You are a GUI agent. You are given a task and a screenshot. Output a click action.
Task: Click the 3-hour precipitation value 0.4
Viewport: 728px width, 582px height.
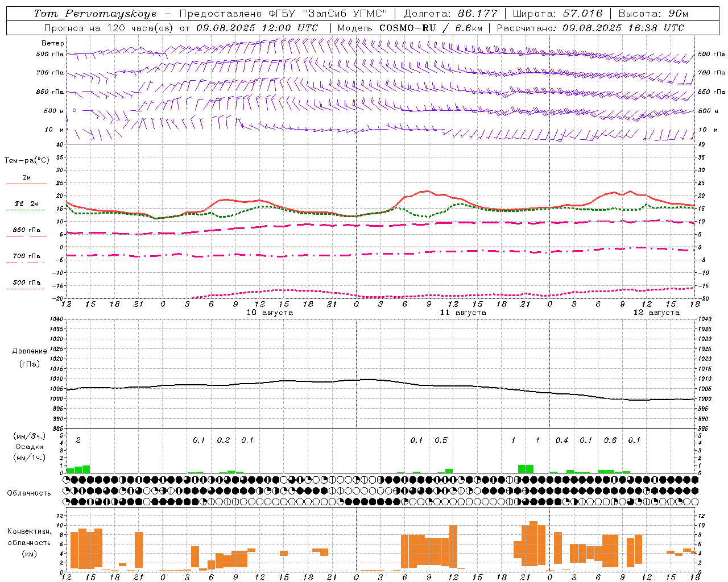point(562,440)
